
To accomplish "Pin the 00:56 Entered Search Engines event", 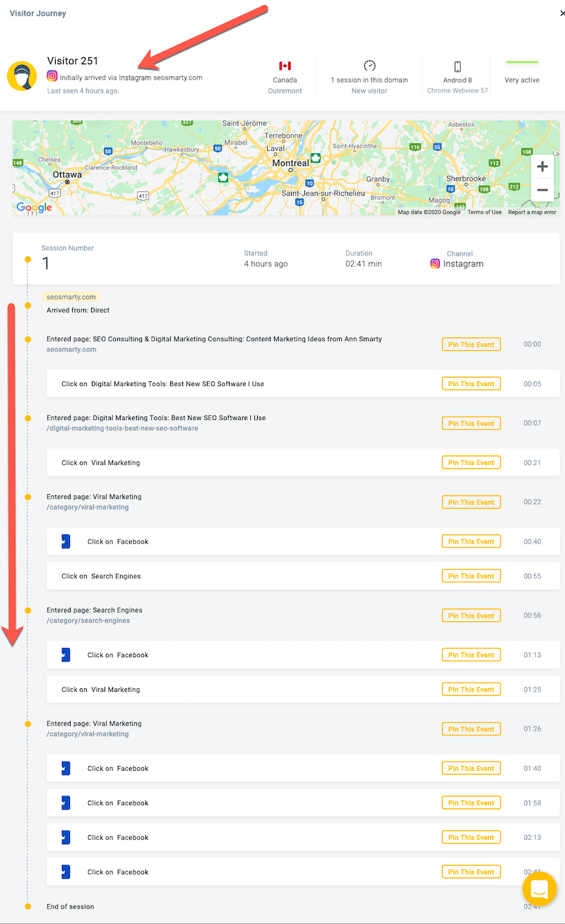I will 471,616.
